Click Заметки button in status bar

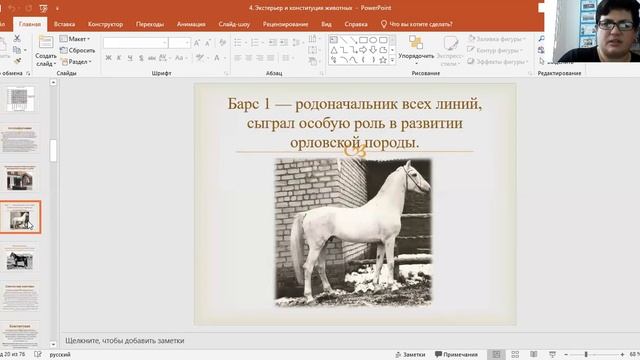point(410,354)
